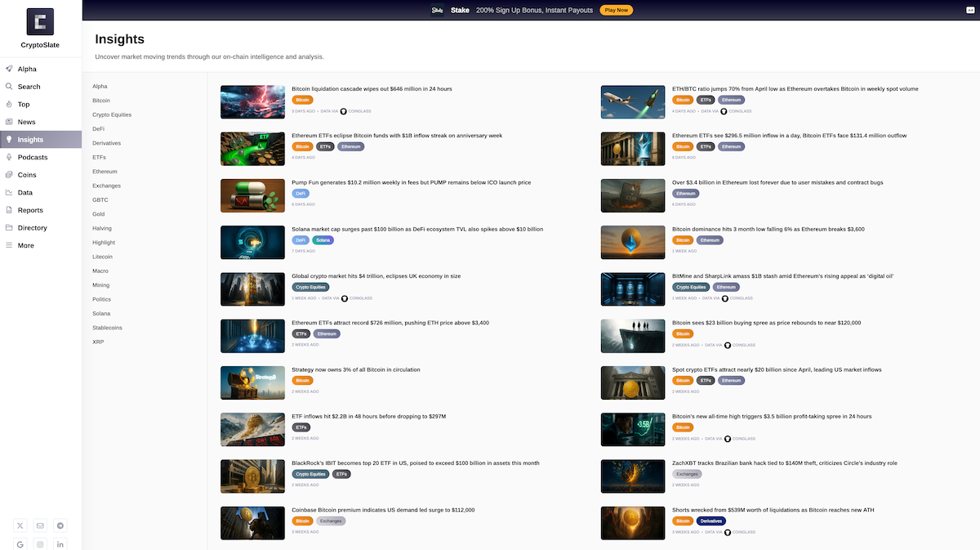Click Coinglass icon under ETH/BTC ratio article
Viewport: 980px width, 550px height.
[724, 111]
